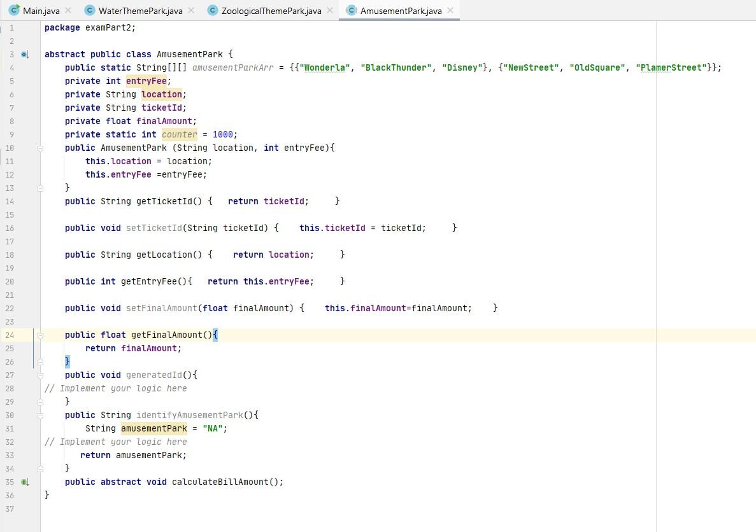This screenshot has height=532, width=756.
Task: Collapse the AmusementPark constructor fold marker
Action: [x=41, y=148]
